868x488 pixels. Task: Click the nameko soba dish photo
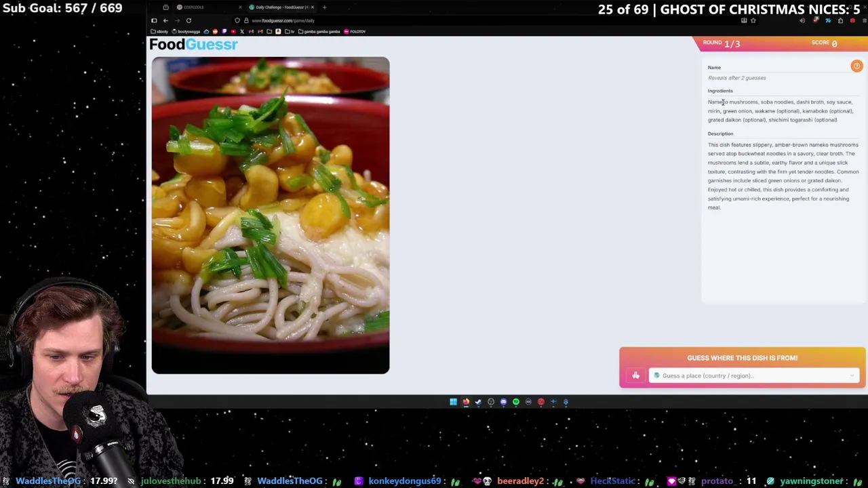271,216
